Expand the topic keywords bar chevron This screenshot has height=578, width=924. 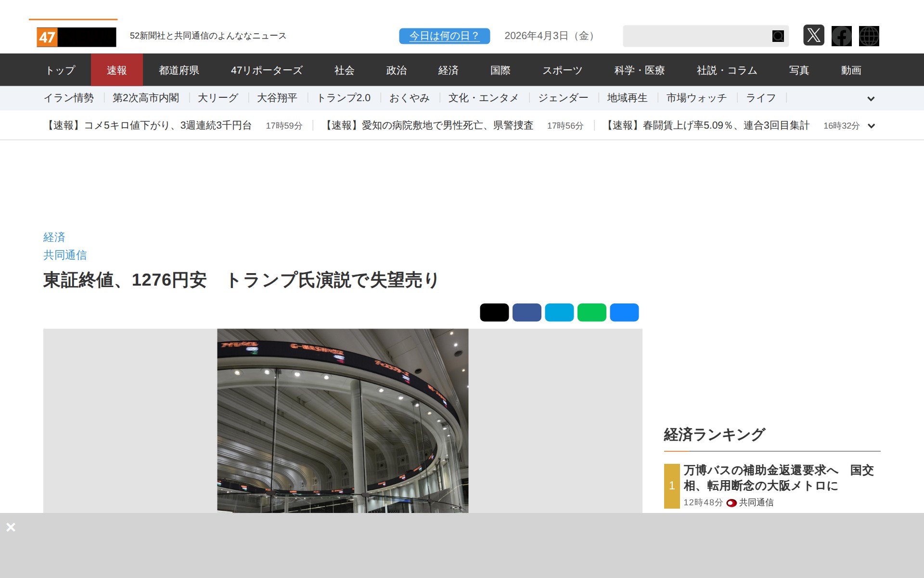pyautogui.click(x=871, y=99)
